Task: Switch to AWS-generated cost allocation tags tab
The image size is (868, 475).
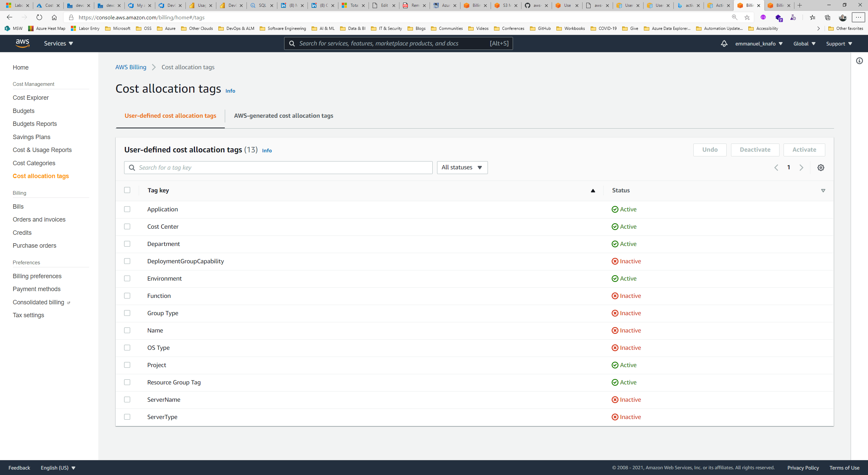Action: point(283,116)
